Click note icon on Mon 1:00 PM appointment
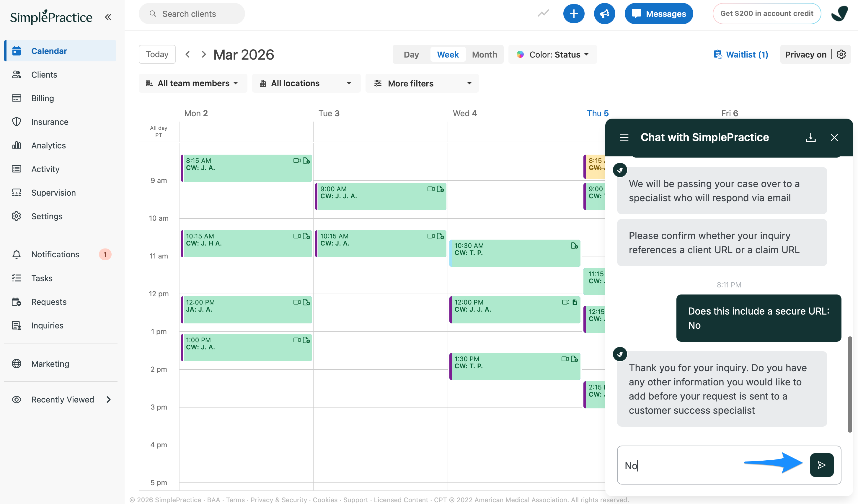The image size is (858, 504). [x=306, y=340]
